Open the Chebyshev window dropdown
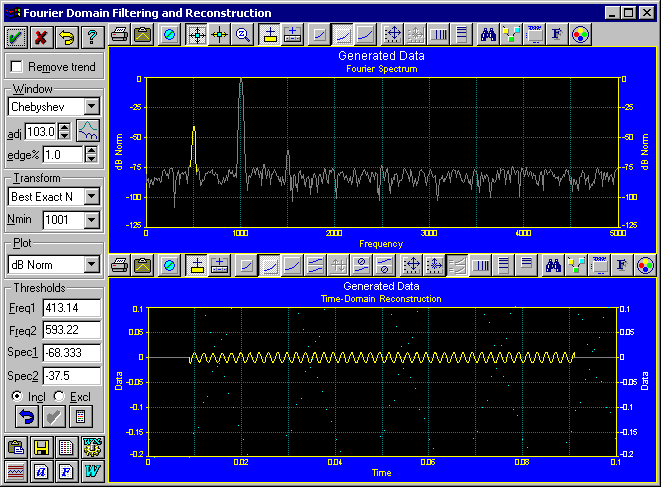The image size is (661, 487). [x=91, y=107]
